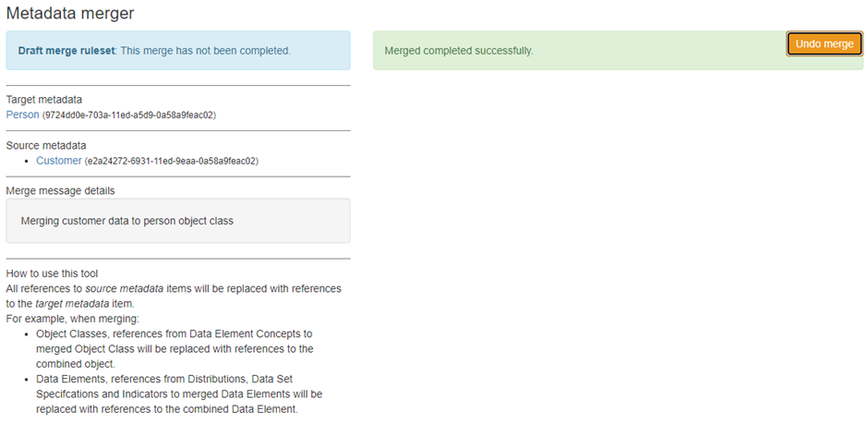
Task: Click the Source metadata section label
Action: 46,145
